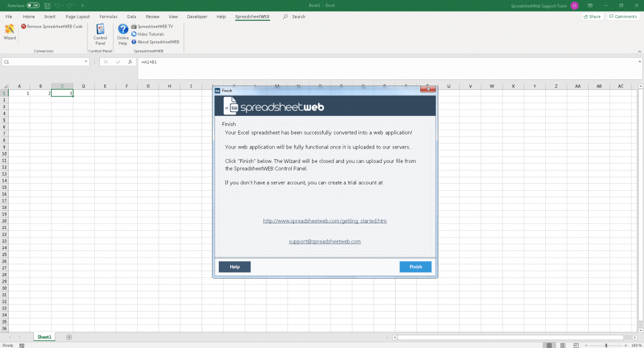Image resolution: width=644 pixels, height=348 pixels.
Task: Click the macro recording status bar icon
Action: (22, 345)
